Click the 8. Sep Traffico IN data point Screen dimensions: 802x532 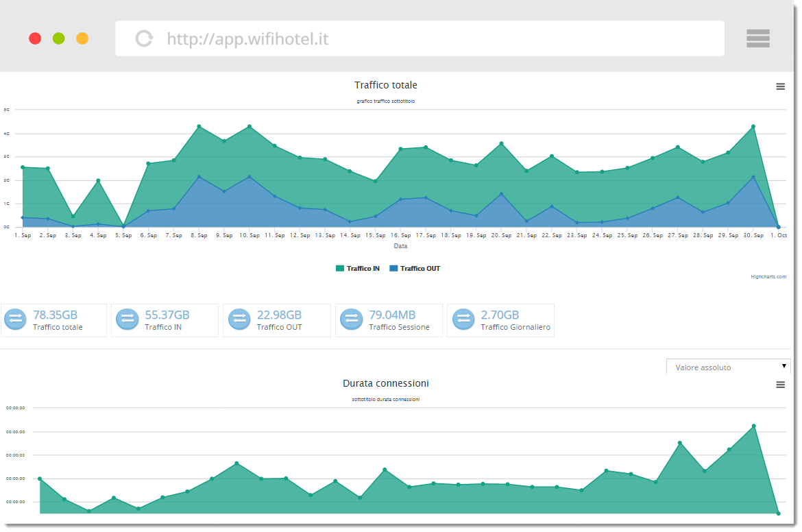pos(199,127)
